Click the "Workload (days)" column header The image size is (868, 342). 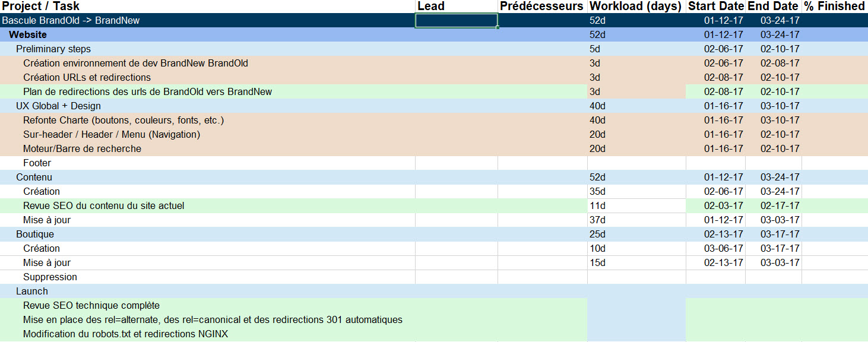(x=635, y=6)
